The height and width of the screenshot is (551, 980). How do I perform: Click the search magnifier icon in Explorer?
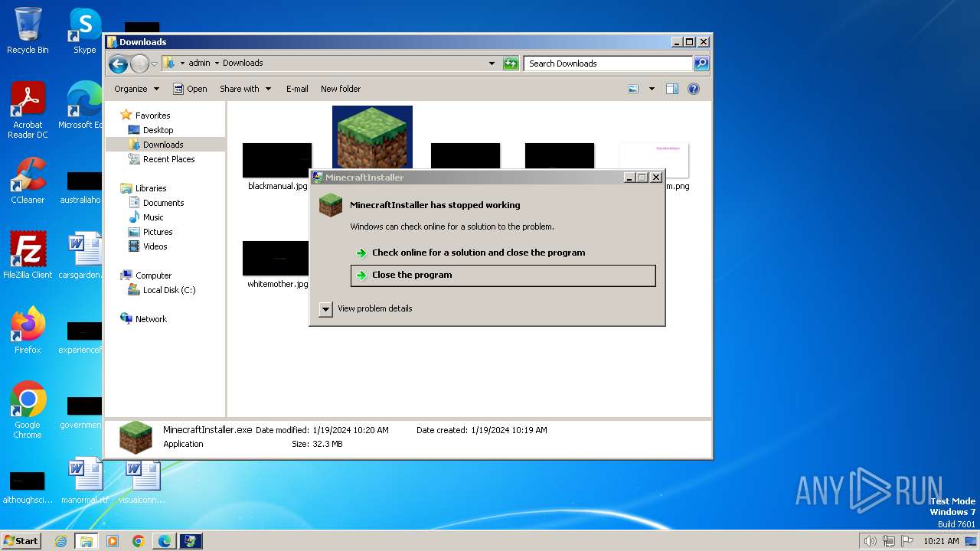pyautogui.click(x=701, y=64)
